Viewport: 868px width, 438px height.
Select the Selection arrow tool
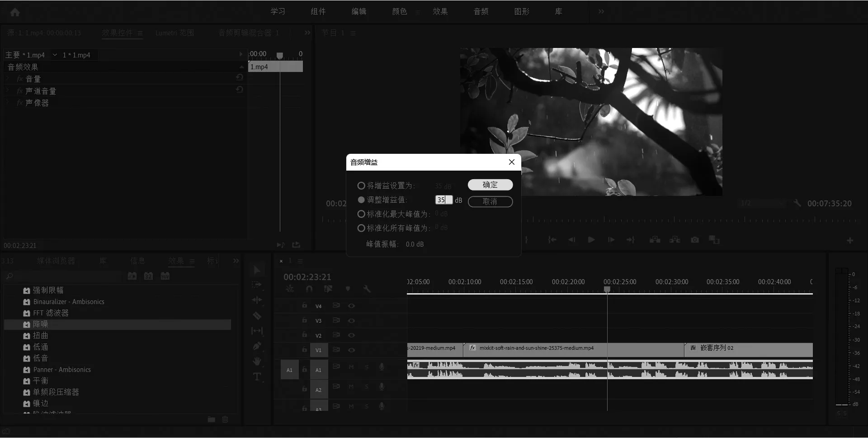257,270
